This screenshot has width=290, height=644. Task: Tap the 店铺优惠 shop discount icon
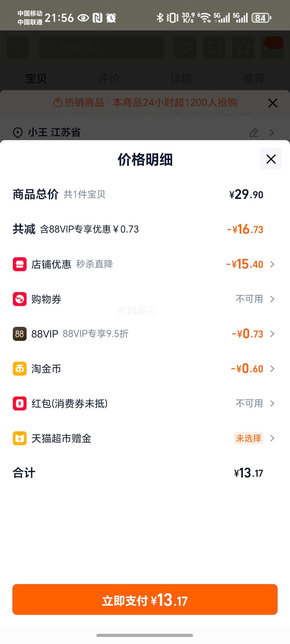pos(20,264)
